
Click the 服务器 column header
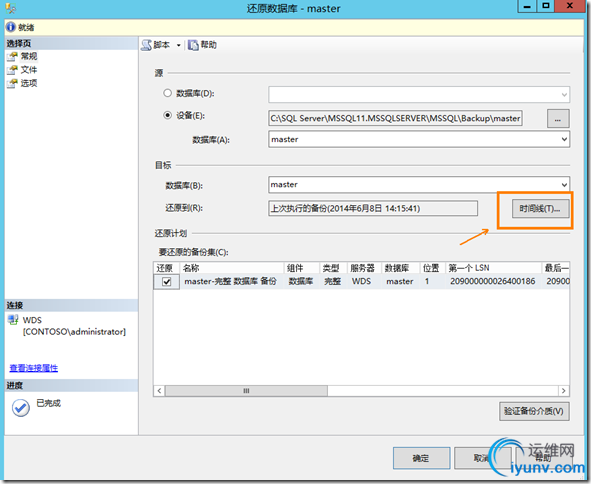(364, 268)
